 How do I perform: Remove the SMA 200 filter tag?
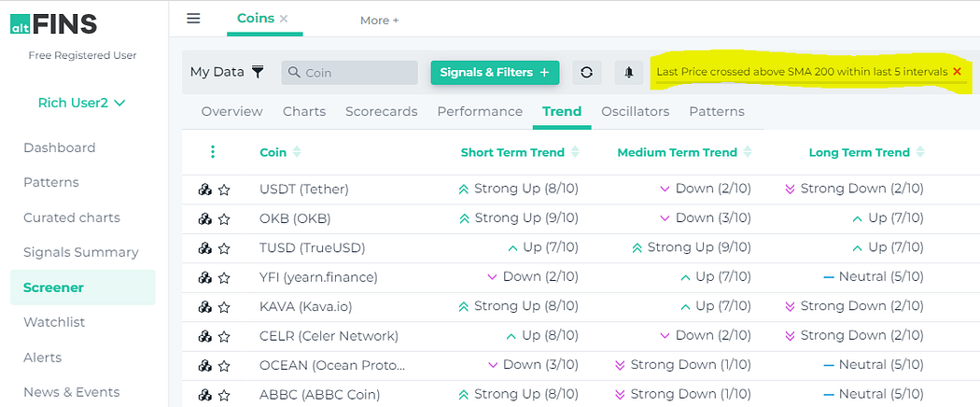coord(957,72)
